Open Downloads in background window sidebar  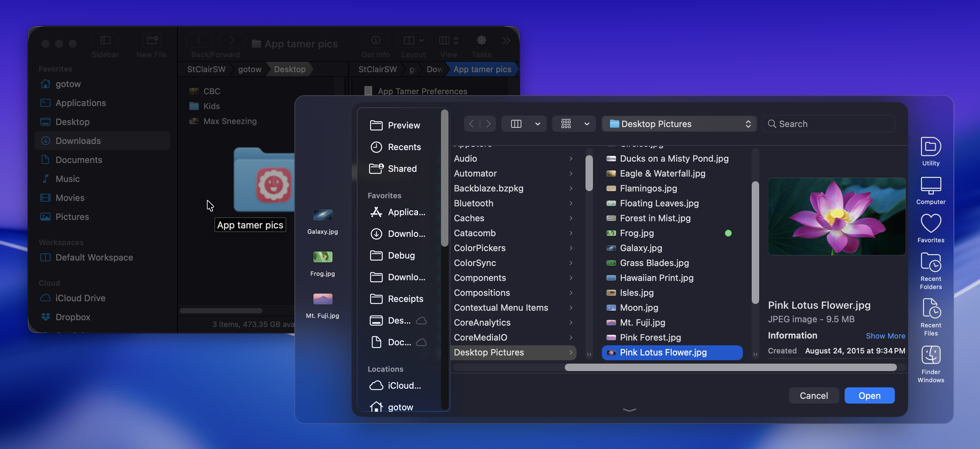pos(102,141)
